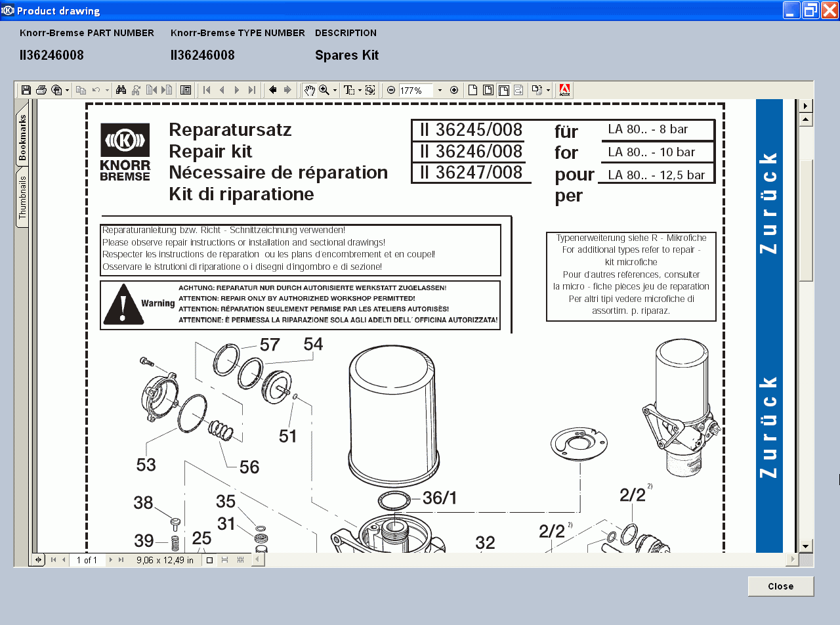Go to previous page in status bar
Screen dimensions: 840x625
[x=64, y=560]
